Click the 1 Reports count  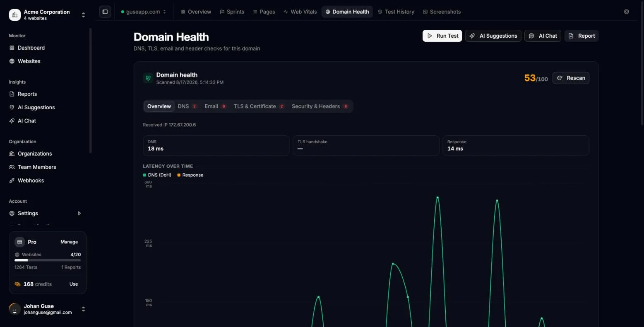tap(71, 267)
